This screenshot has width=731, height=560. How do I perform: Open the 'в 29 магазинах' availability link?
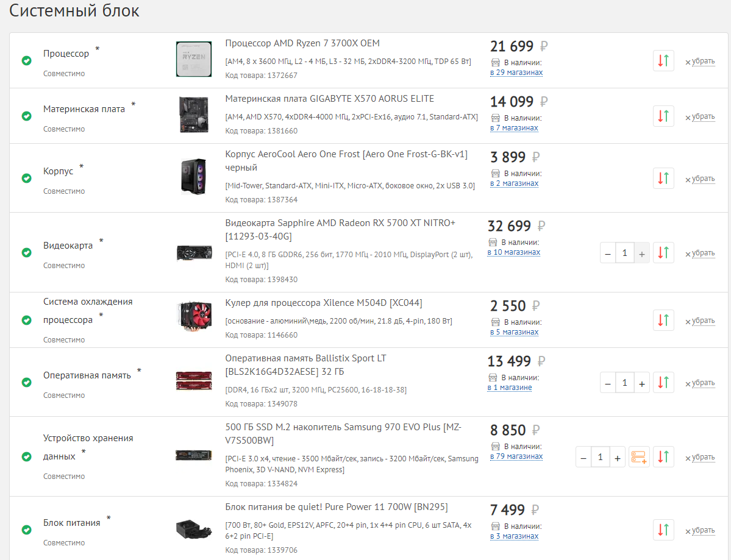tap(516, 73)
